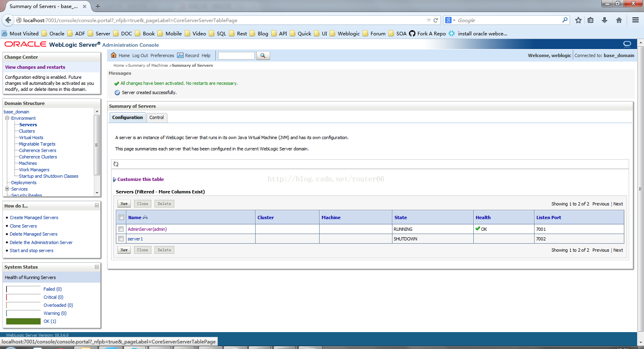Open the Create Managed Servers help link
Viewport: 644px width, 349px height.
pyautogui.click(x=34, y=218)
